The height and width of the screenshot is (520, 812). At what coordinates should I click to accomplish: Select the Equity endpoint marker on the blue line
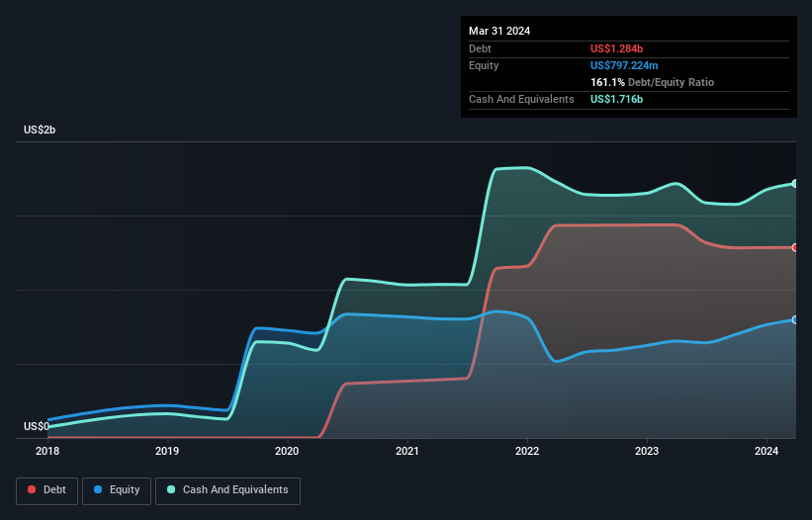pos(795,320)
